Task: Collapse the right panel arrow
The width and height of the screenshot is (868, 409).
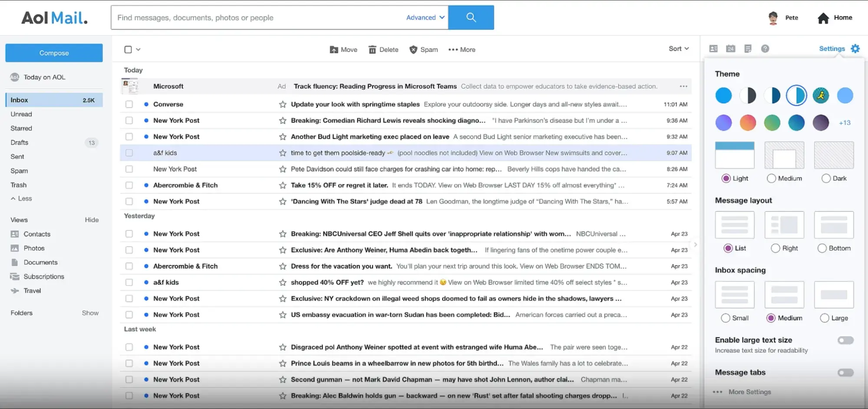Action: [695, 245]
